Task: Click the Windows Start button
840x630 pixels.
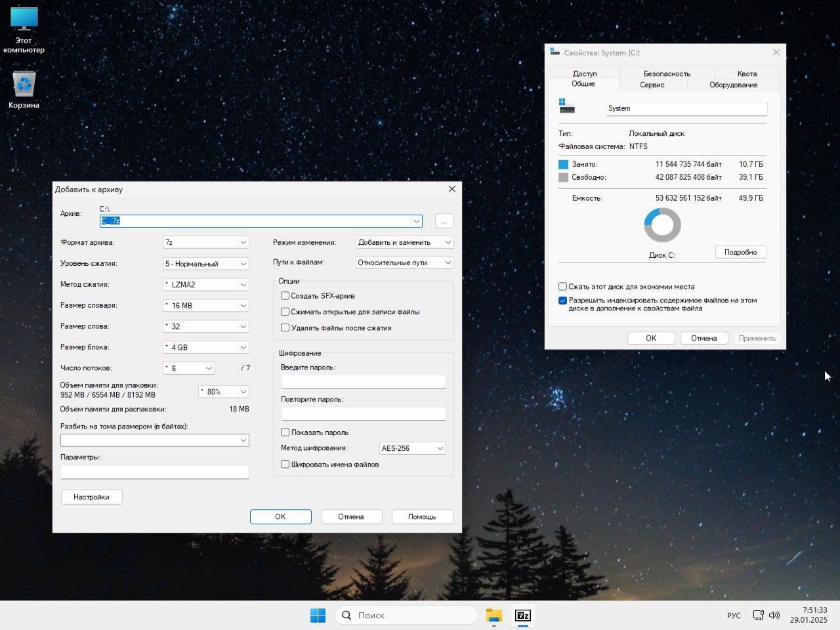Action: pos(318,616)
